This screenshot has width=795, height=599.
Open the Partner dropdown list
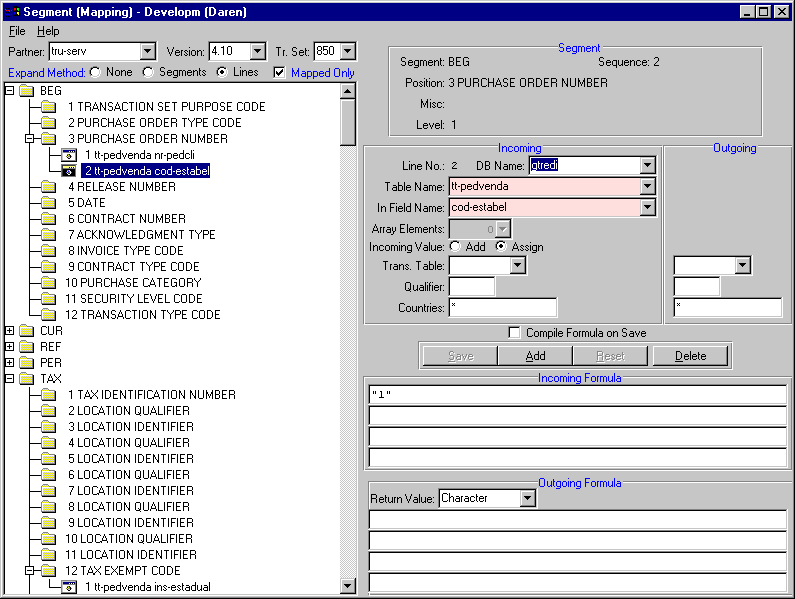pyautogui.click(x=148, y=51)
